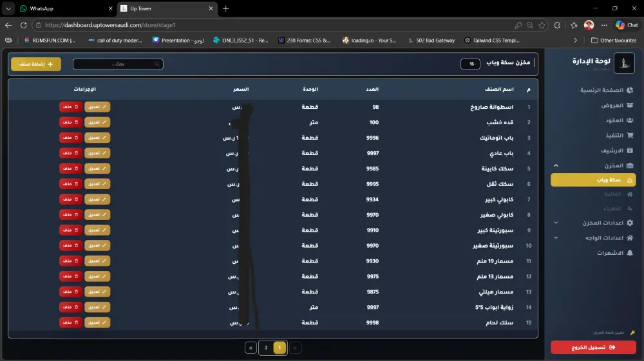Screen dimensions: 644x361
Task: Delete row اسطوانة صاروخ with حذف
Action: coord(71,107)
